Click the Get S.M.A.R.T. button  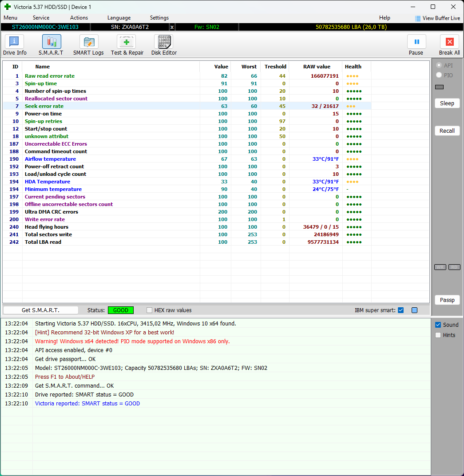(x=40, y=310)
